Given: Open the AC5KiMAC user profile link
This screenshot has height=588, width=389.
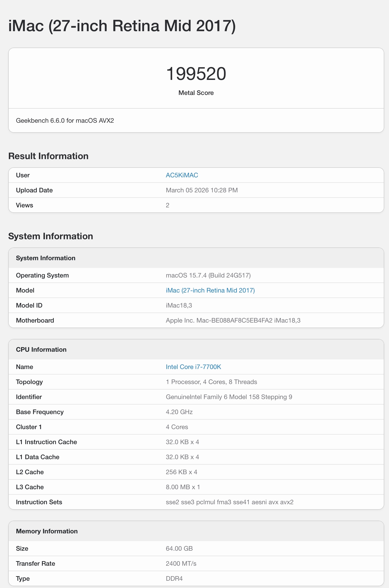Looking at the screenshot, I should click(x=182, y=175).
